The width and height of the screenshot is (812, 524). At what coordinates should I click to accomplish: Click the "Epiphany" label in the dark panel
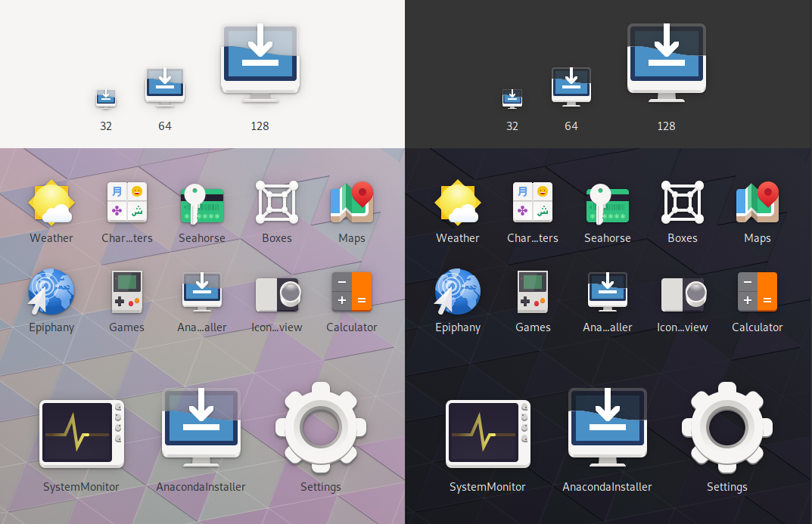click(x=458, y=328)
